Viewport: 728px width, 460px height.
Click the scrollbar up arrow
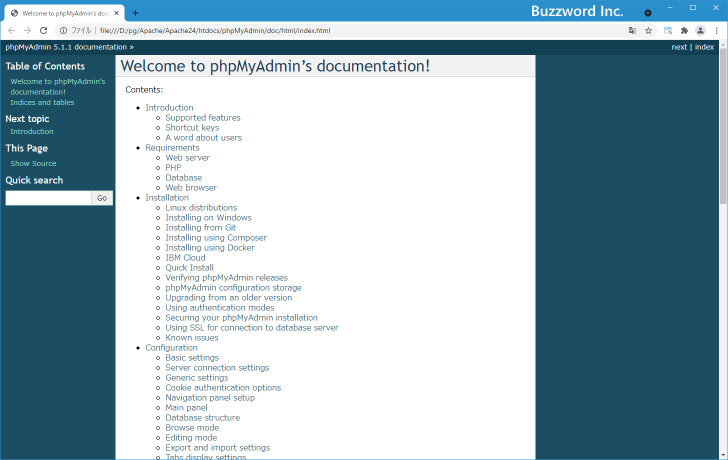click(x=723, y=44)
